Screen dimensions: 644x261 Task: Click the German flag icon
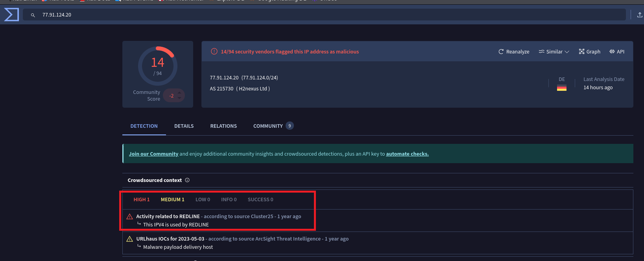click(562, 88)
